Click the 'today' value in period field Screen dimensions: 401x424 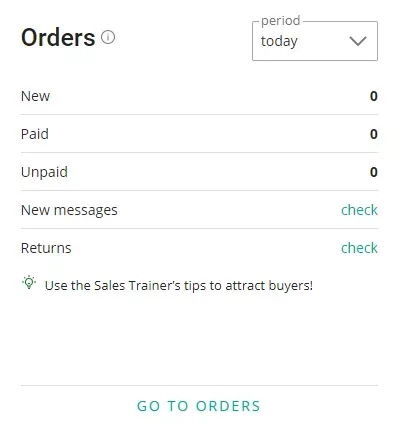click(x=279, y=41)
